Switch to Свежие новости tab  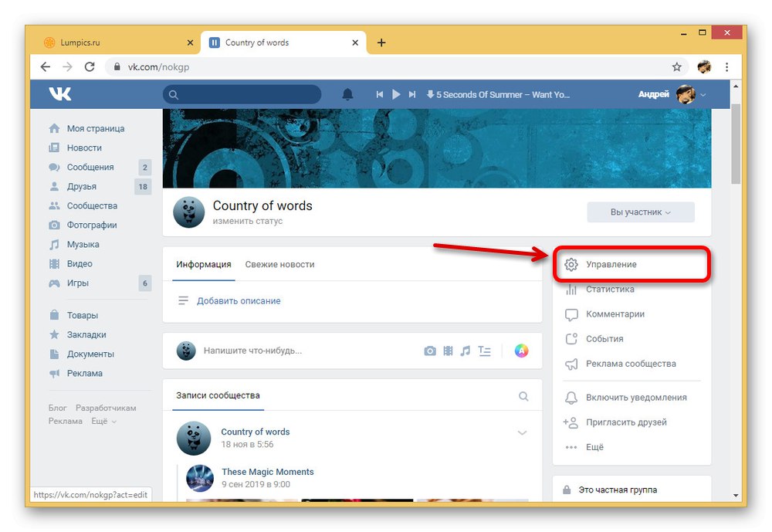tap(279, 265)
